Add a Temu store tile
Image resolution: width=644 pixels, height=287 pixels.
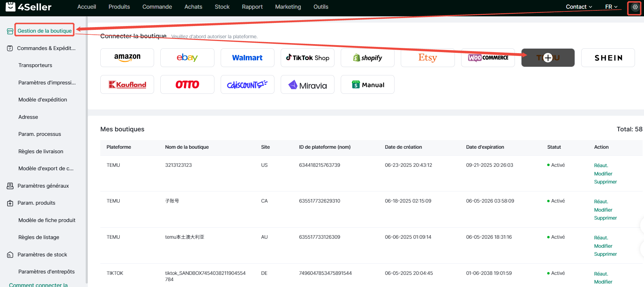pos(548,58)
